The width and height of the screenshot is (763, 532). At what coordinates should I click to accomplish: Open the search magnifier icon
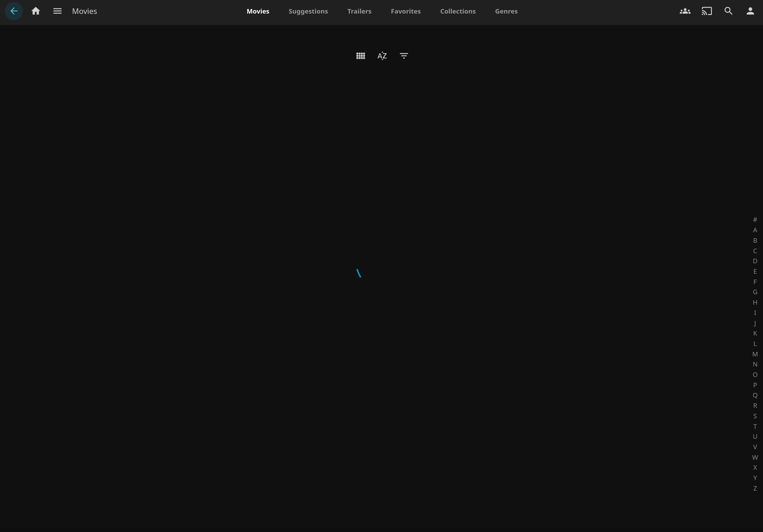(x=728, y=11)
